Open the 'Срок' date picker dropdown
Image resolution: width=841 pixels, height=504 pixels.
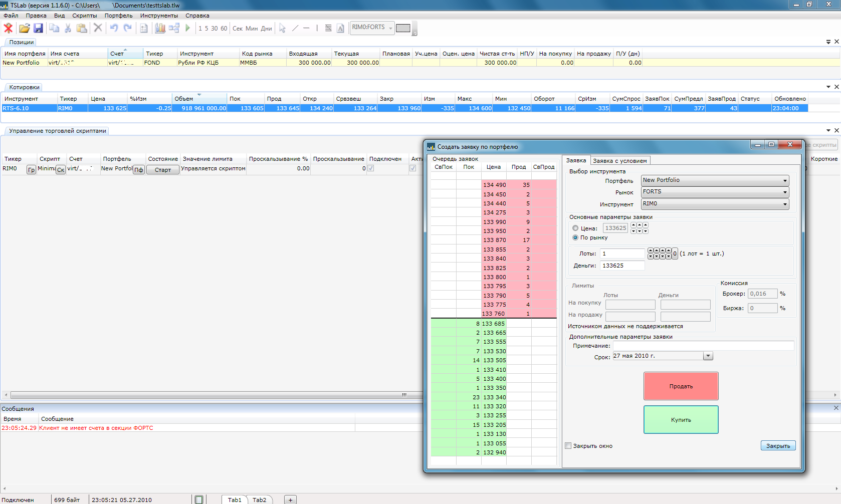point(708,356)
